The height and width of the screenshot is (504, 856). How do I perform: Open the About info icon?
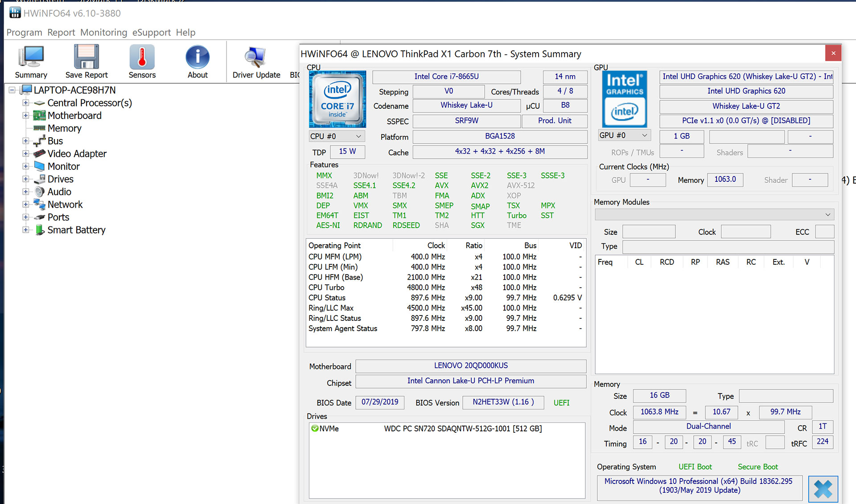(x=198, y=57)
